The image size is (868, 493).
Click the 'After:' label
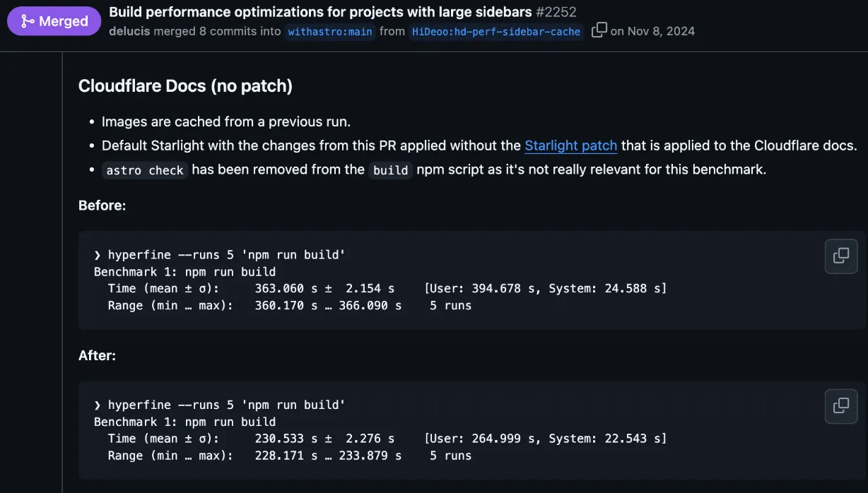coord(97,356)
